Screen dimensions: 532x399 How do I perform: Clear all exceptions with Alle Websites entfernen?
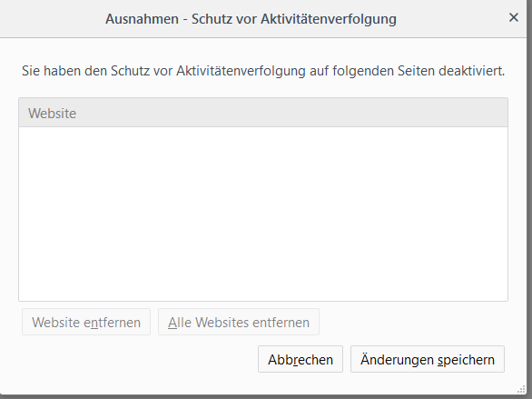coord(239,322)
